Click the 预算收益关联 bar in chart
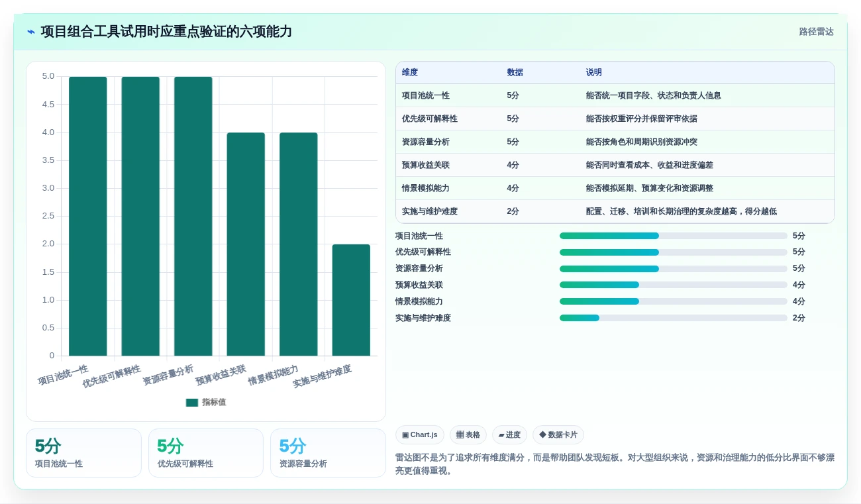Viewport: 861px width, 504px height. (x=246, y=244)
